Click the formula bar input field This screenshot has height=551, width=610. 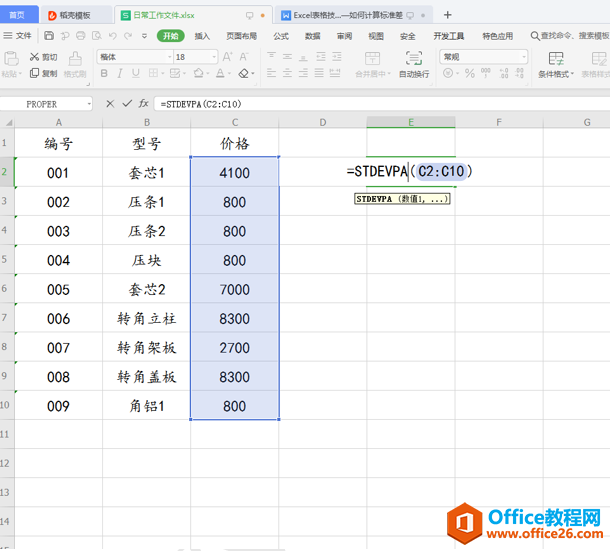(x=381, y=104)
